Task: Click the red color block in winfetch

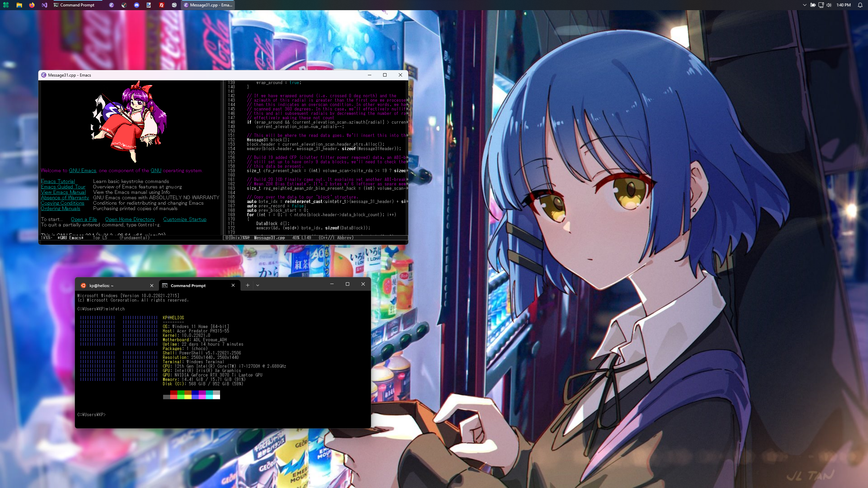Action: (174, 392)
